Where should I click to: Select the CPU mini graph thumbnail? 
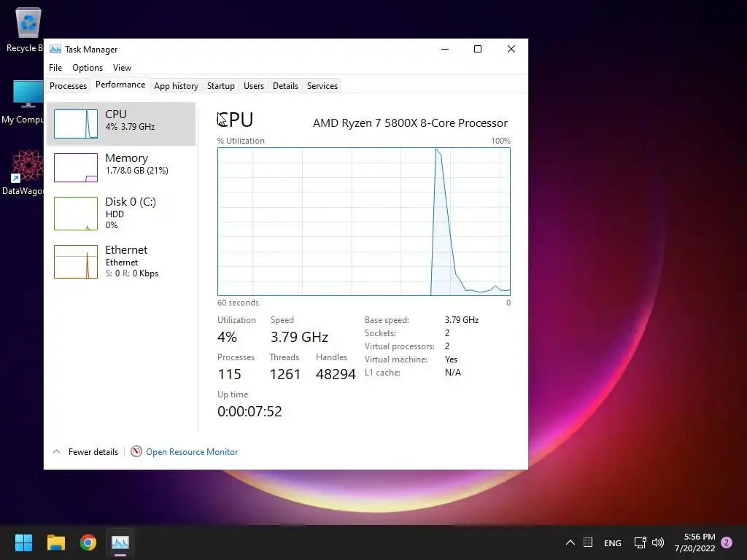pos(76,124)
